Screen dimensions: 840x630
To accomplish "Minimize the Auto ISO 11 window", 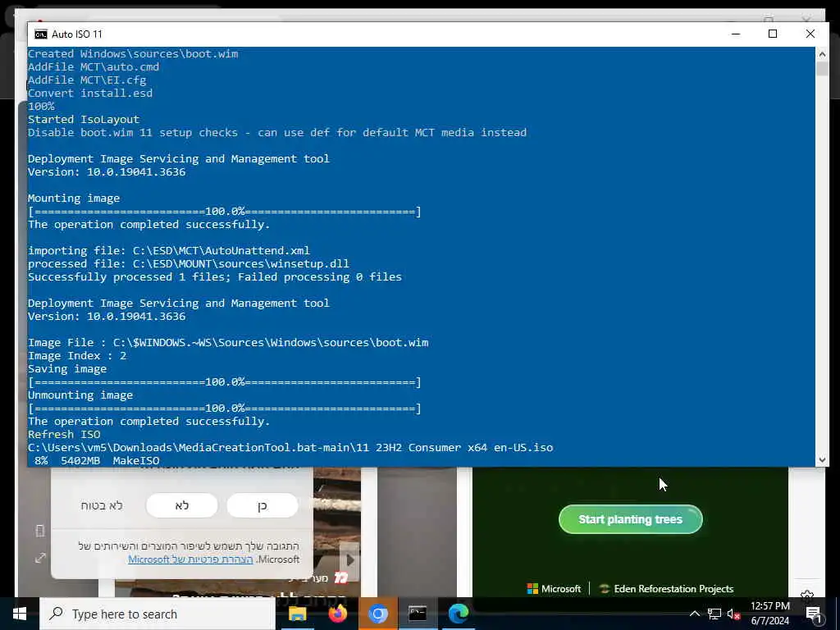I will point(736,34).
